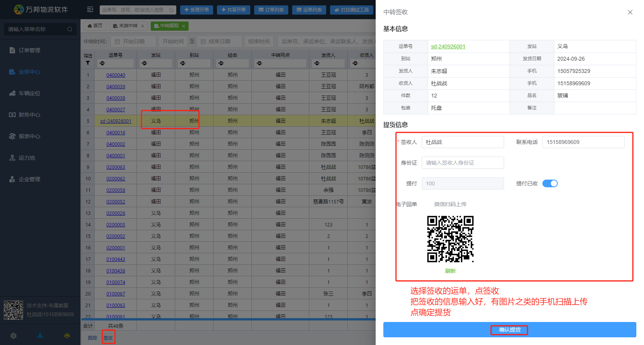644x345 pixels.
Task: Click the WeChat upload QR code image
Action: pos(450,239)
